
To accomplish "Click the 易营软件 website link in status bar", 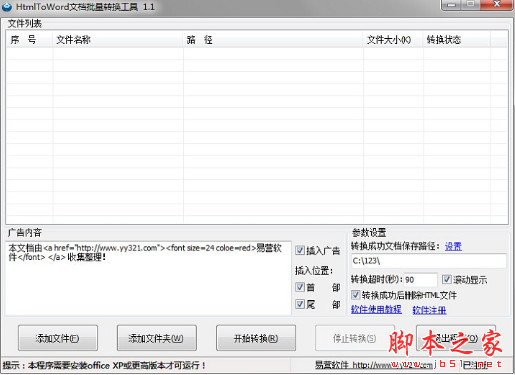I will click(373, 365).
